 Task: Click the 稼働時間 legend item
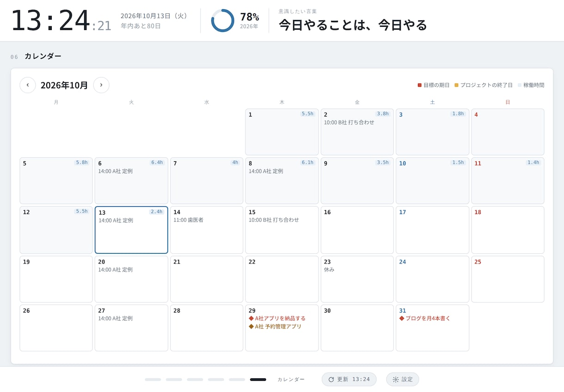[x=531, y=85]
